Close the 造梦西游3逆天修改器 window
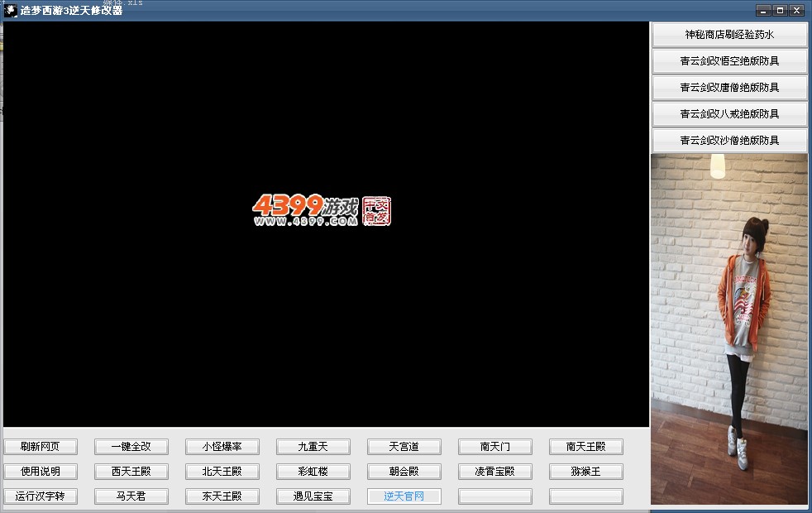This screenshot has width=812, height=513. coord(796,11)
